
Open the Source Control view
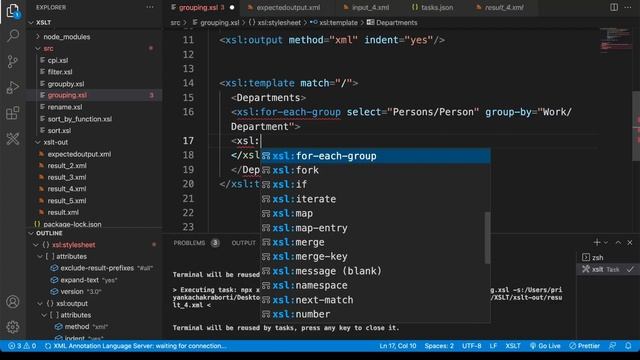pyautogui.click(x=13, y=62)
